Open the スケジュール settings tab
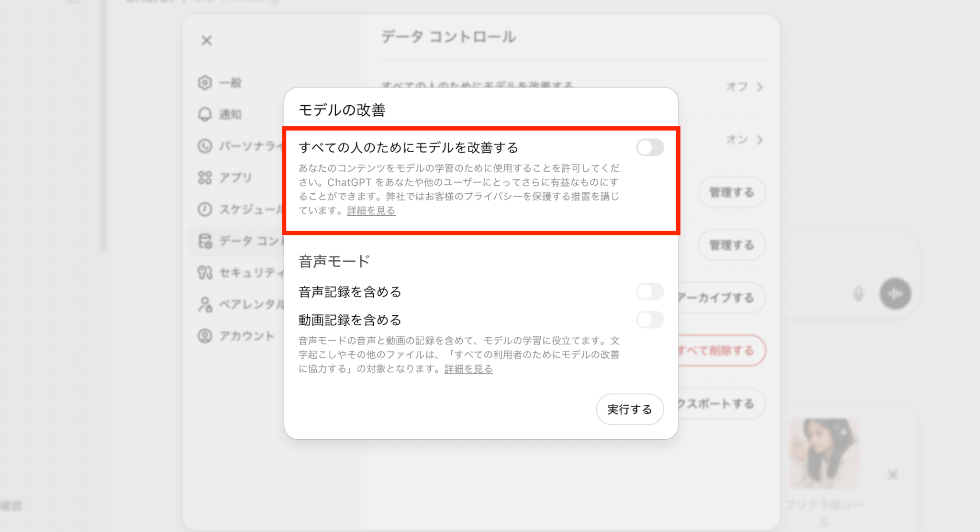 (249, 210)
